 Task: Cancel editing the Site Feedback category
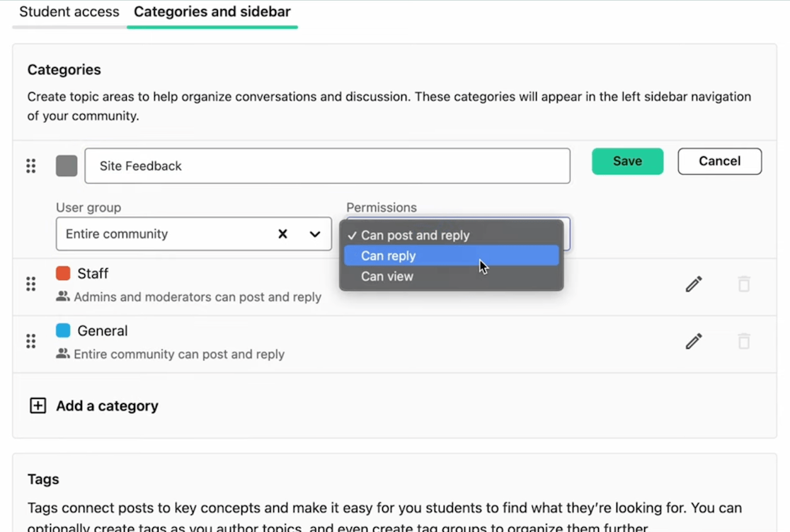tap(719, 161)
